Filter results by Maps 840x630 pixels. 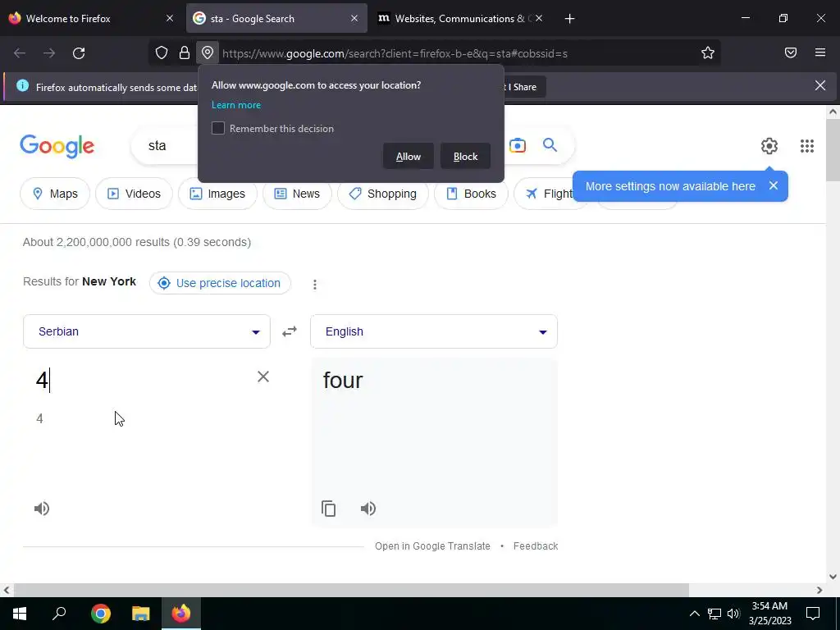(x=55, y=194)
